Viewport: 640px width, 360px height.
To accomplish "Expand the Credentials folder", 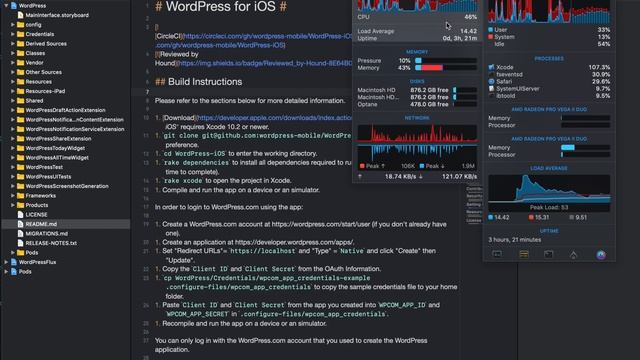I will pyautogui.click(x=13, y=34).
